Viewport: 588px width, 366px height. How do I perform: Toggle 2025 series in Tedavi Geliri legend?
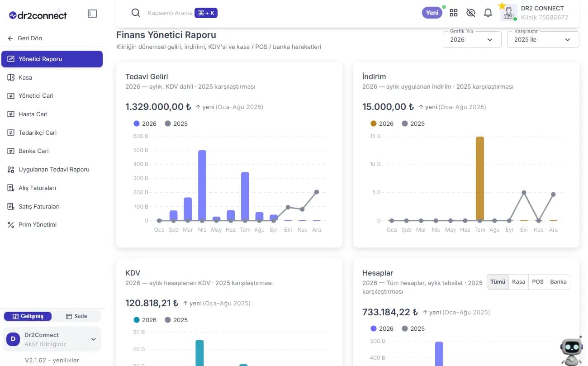click(176, 124)
